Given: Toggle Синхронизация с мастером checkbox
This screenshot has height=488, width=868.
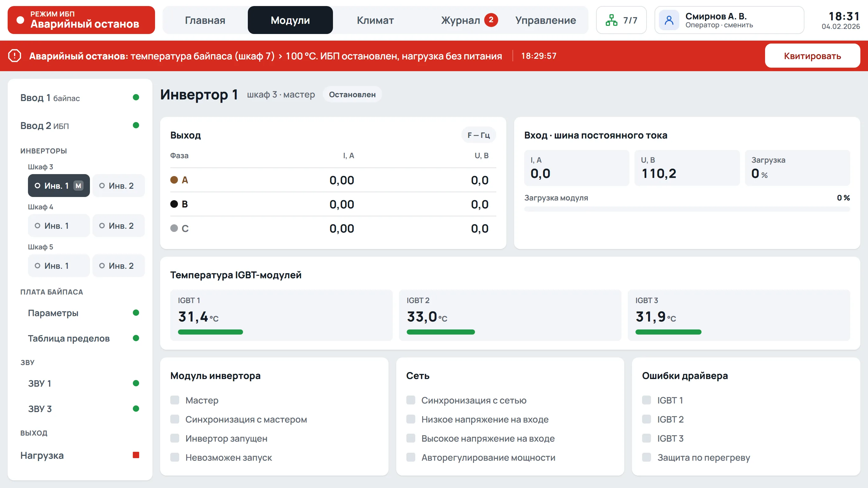Looking at the screenshot, I should point(174,419).
